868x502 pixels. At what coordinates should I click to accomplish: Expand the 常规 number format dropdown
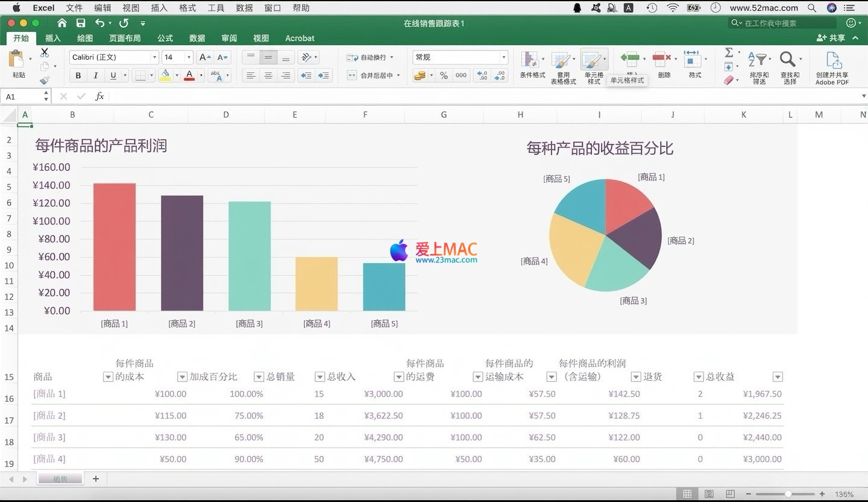[x=503, y=57]
